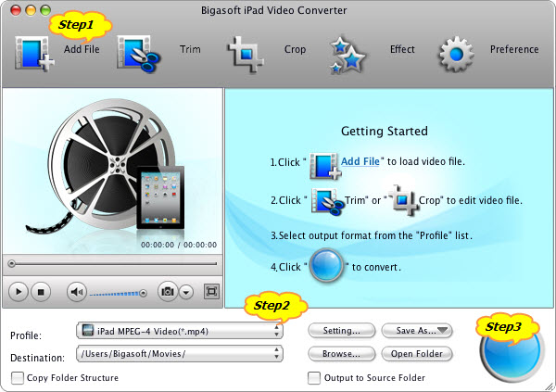The image size is (556, 392).
Task: Click the Trim toolbar label
Action: (190, 49)
